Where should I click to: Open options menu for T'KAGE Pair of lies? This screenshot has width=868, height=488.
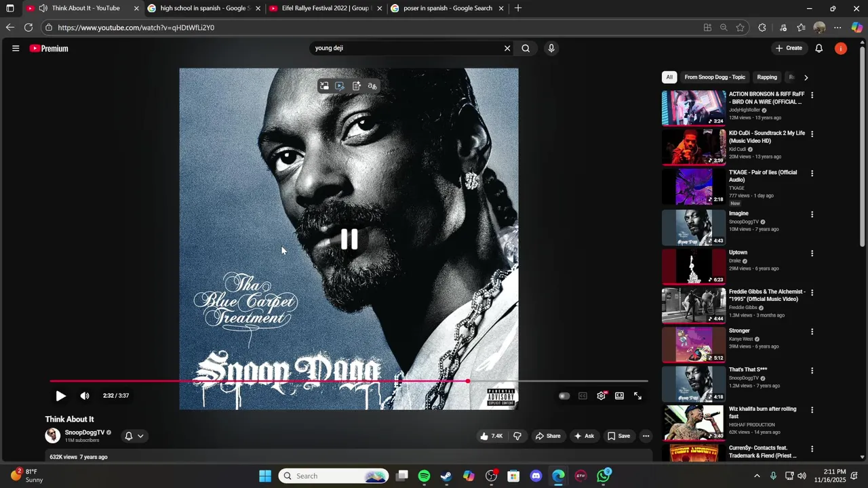(812, 174)
